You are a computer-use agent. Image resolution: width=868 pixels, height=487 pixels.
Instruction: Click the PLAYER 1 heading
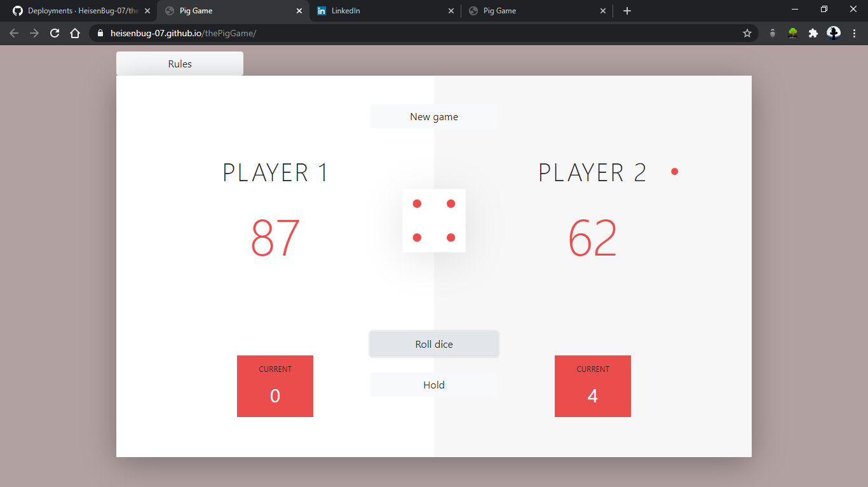coord(275,173)
